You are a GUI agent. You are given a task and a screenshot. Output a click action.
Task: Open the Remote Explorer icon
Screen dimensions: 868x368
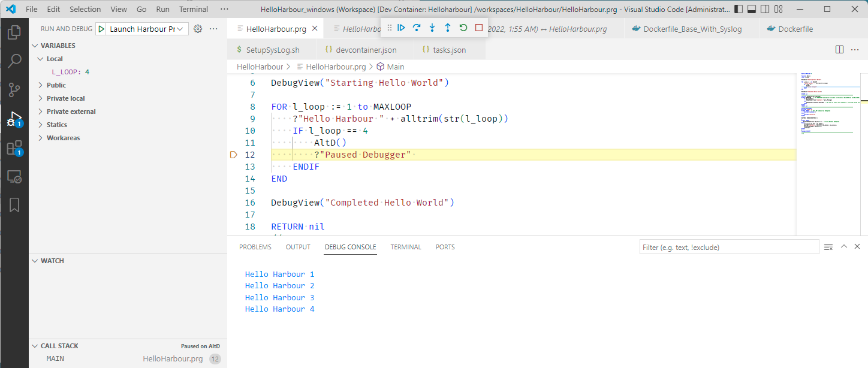point(14,177)
